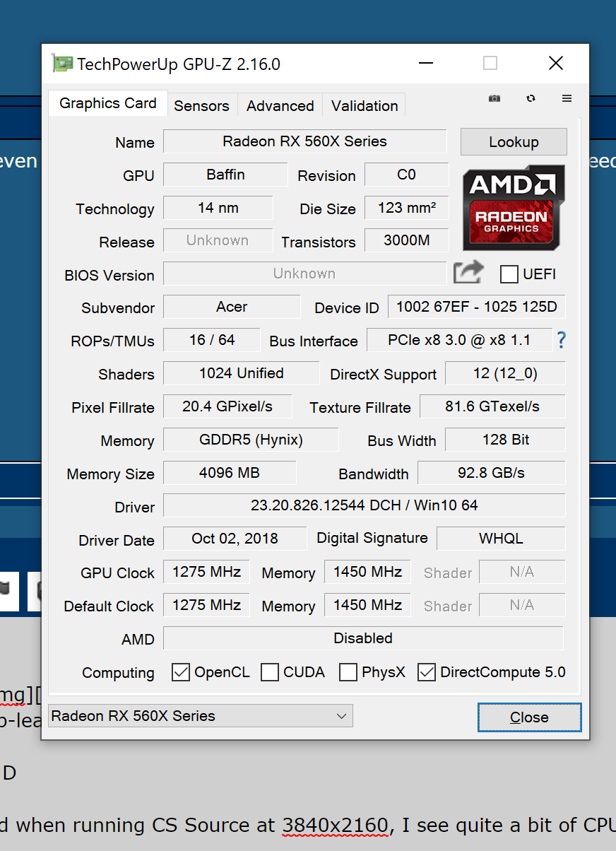Click the Memory Size value 4096 MB
Screen dimensions: 616x851
click(230, 472)
